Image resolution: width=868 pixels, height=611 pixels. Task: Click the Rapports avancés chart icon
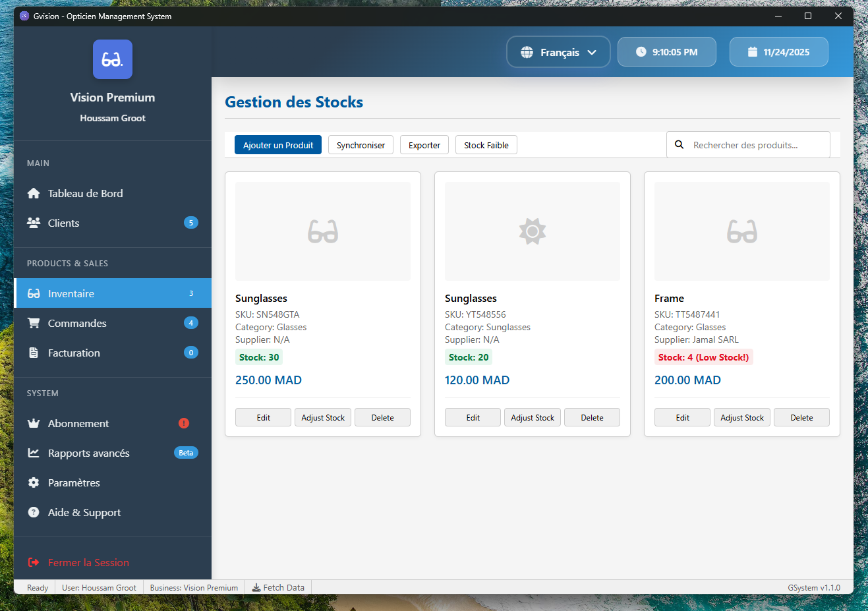pyautogui.click(x=32, y=453)
